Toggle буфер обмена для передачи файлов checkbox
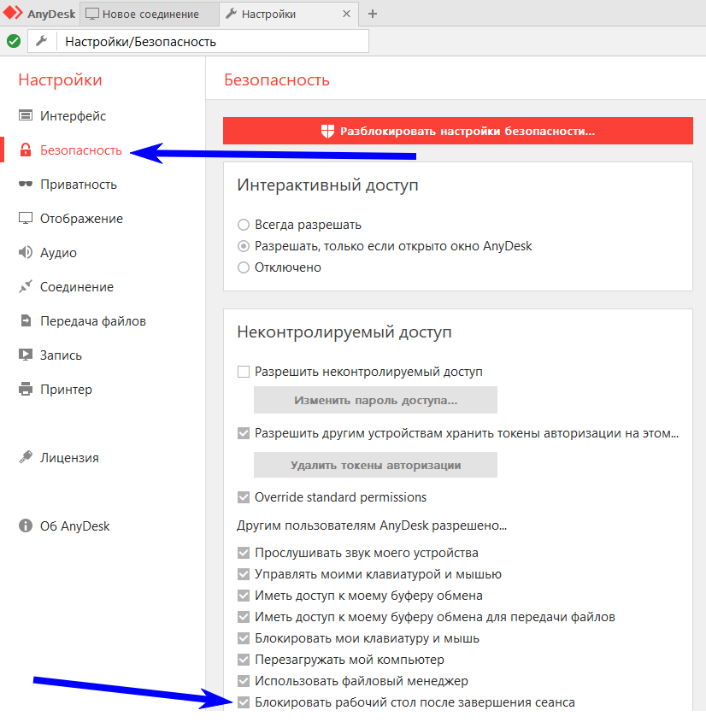The image size is (706, 728). (x=244, y=617)
